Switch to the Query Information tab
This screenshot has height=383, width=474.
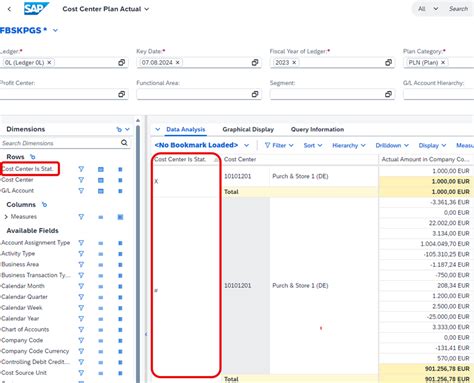click(317, 129)
